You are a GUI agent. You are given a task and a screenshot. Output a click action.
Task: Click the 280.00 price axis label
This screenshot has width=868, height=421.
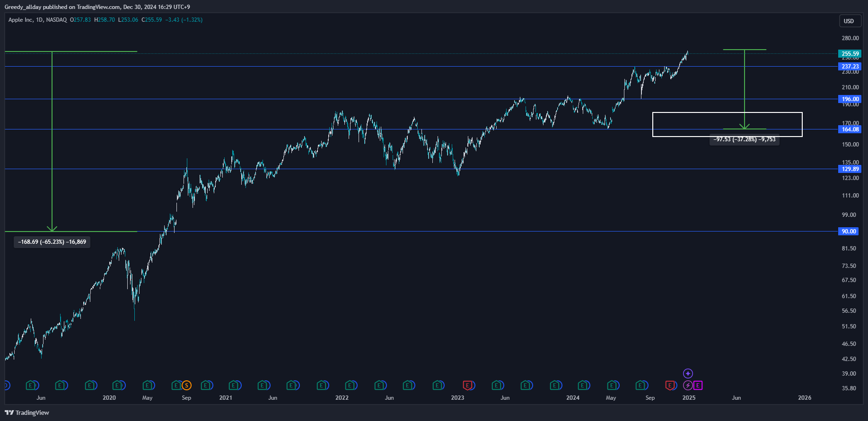[850, 38]
